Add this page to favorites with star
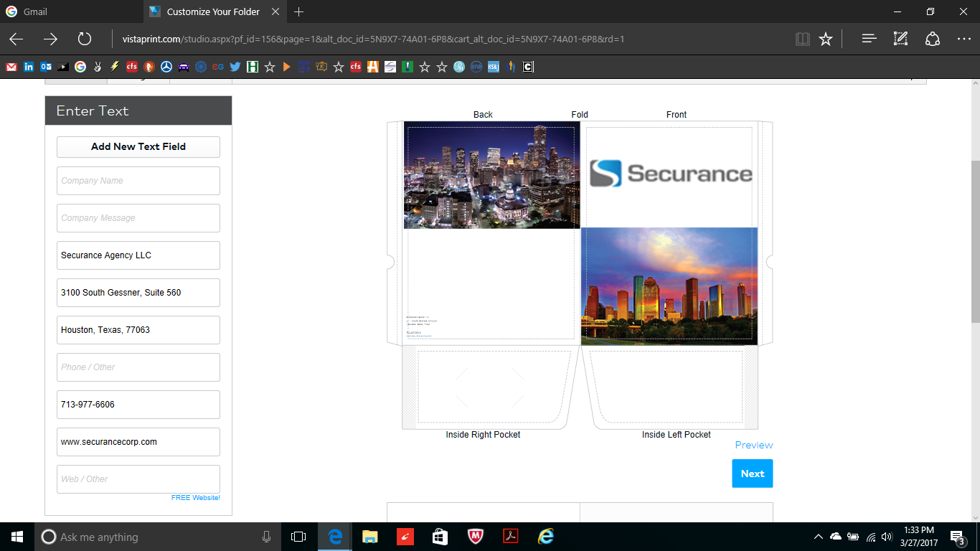Image resolution: width=980 pixels, height=551 pixels. (x=826, y=39)
